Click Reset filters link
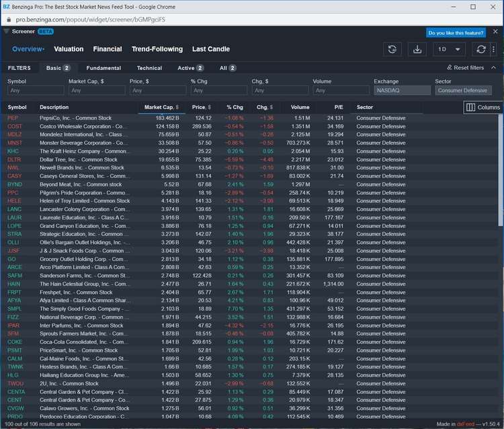Image resolution: width=504 pixels, height=429 pixels. tap(465, 67)
